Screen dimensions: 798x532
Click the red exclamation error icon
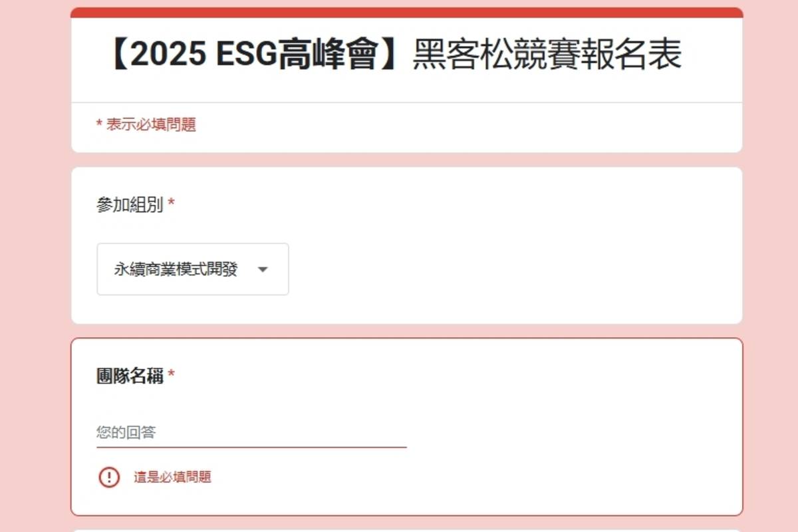click(x=109, y=477)
